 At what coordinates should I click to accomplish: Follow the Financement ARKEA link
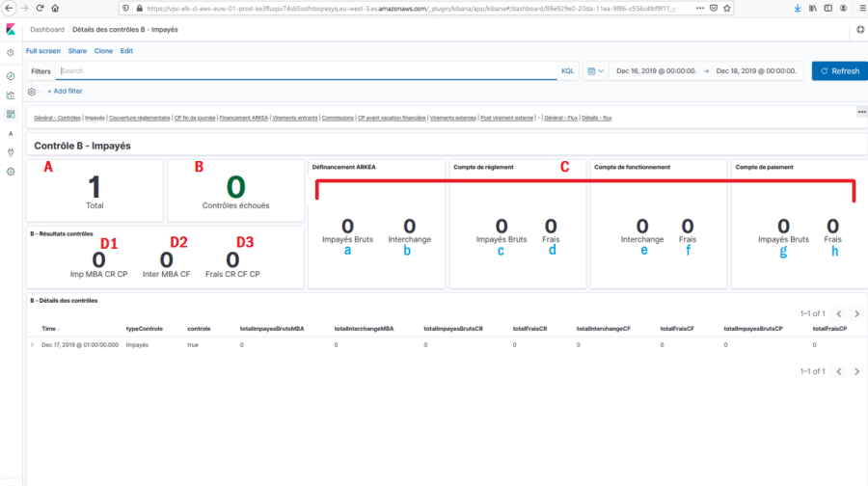point(244,118)
